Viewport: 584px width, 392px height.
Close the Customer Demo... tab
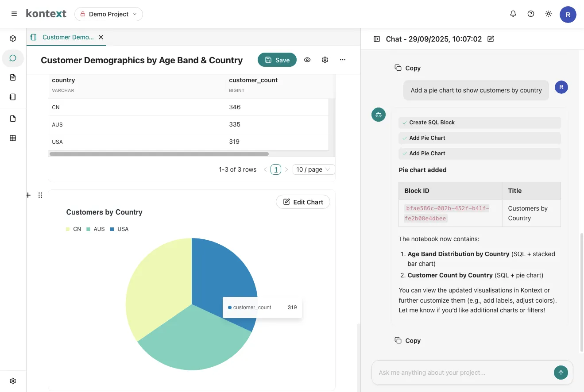(101, 37)
